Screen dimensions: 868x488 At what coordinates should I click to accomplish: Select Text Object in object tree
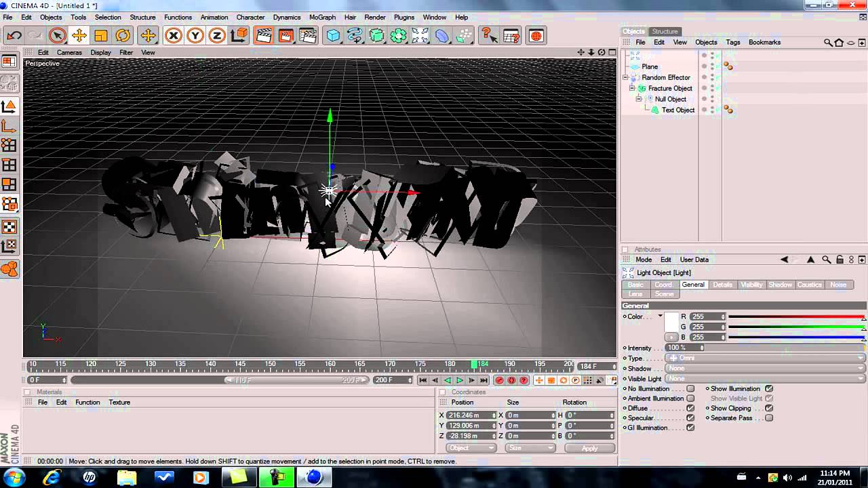(x=678, y=110)
